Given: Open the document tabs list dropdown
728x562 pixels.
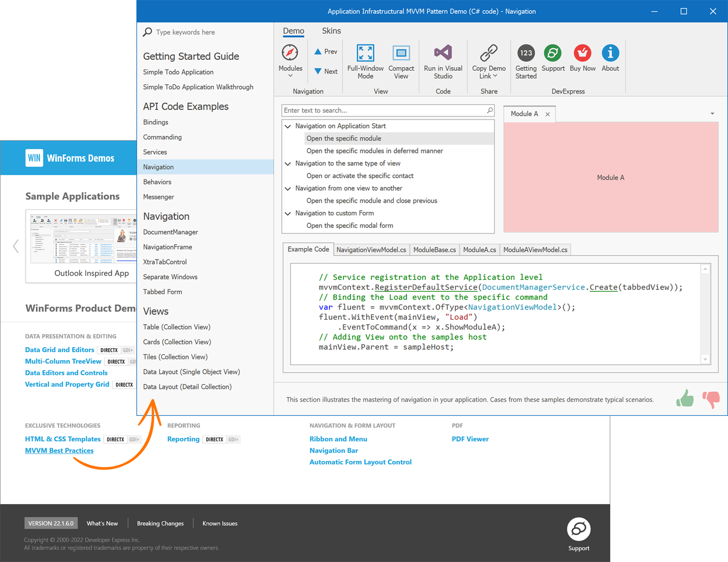Looking at the screenshot, I should (712, 114).
